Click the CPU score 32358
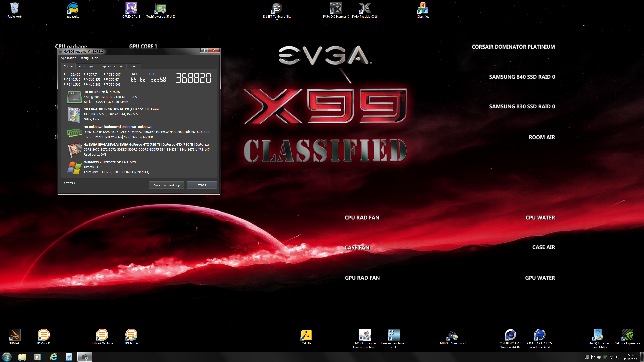 [x=158, y=80]
